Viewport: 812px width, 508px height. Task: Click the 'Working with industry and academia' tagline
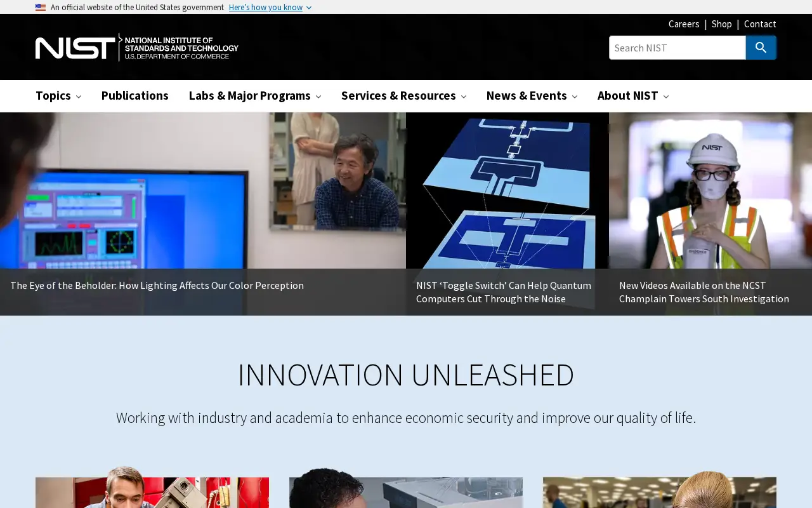[x=406, y=418]
